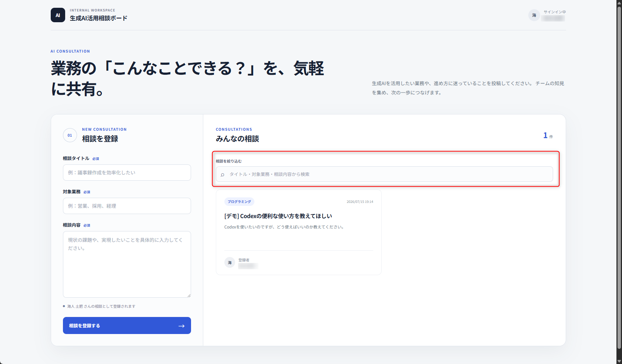This screenshot has width=622, height=364.
Task: Click the AI CONSULTATION label
Action: (70, 51)
